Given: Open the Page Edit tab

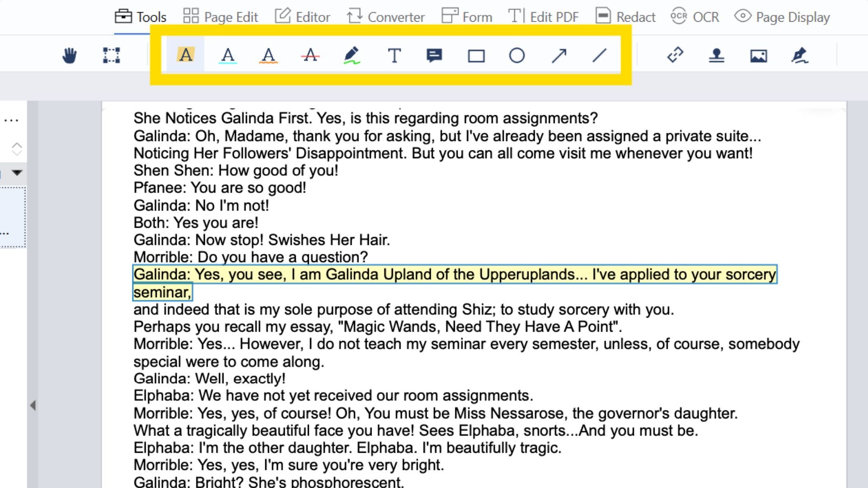Looking at the screenshot, I should tap(221, 17).
